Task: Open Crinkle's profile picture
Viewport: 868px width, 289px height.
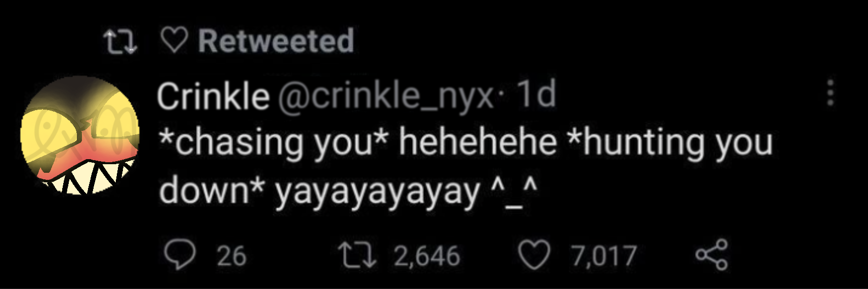Action: click(80, 135)
